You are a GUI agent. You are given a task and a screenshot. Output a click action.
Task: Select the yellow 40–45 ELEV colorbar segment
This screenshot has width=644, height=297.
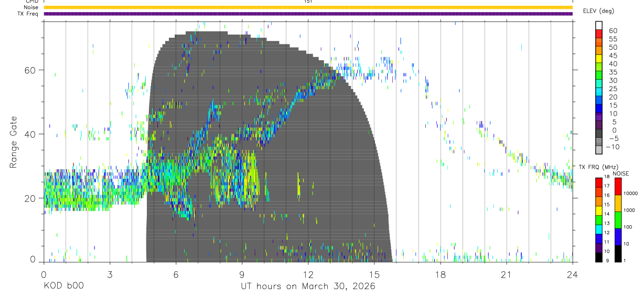tap(599, 59)
